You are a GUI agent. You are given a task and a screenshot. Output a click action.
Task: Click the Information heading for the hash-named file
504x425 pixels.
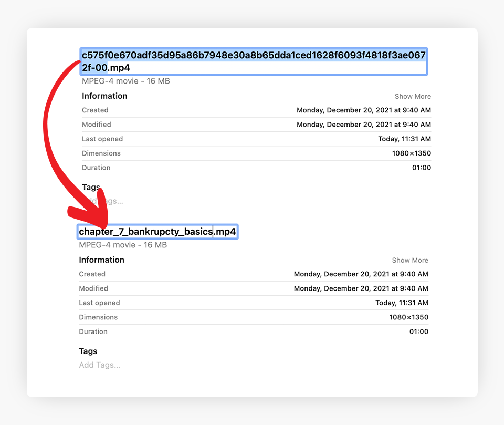click(104, 96)
